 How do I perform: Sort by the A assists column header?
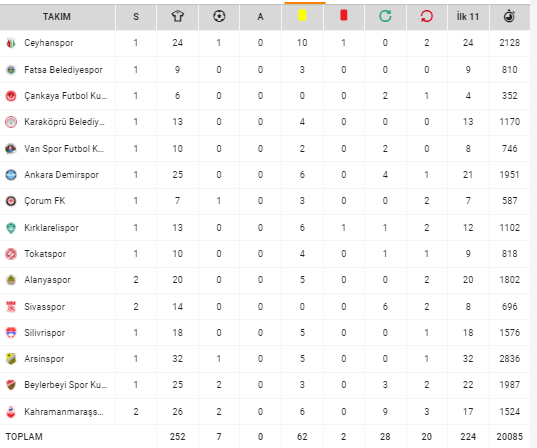[x=260, y=17]
